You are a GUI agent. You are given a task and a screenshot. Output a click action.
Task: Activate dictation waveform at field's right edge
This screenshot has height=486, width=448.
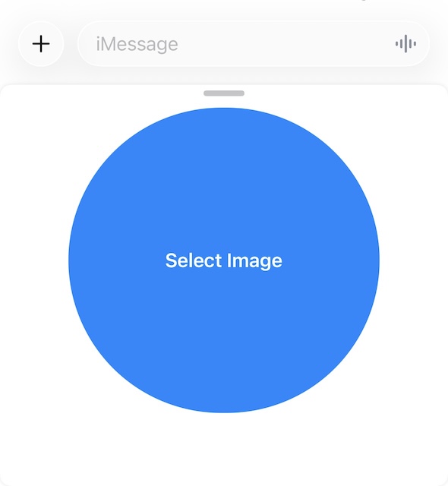point(405,44)
